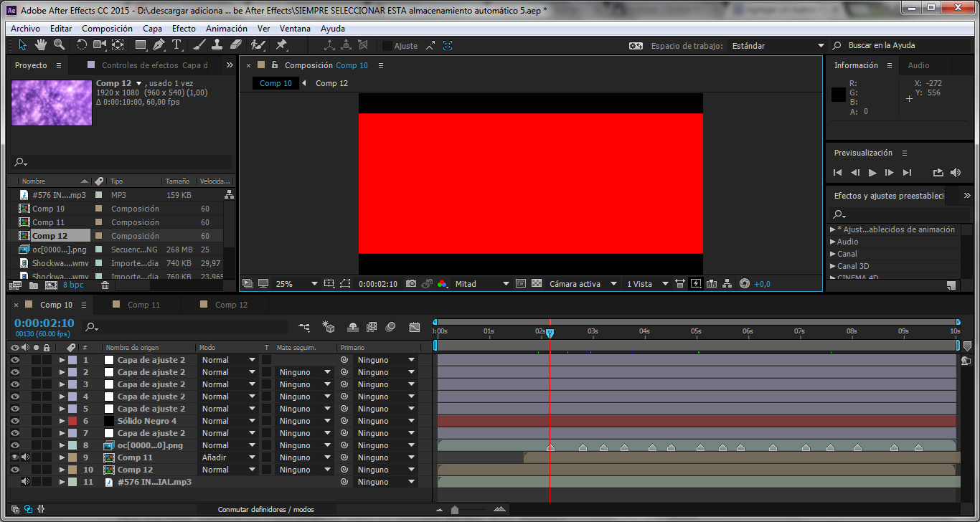
Task: Click the Draft 3D icon in timeline
Action: (329, 327)
